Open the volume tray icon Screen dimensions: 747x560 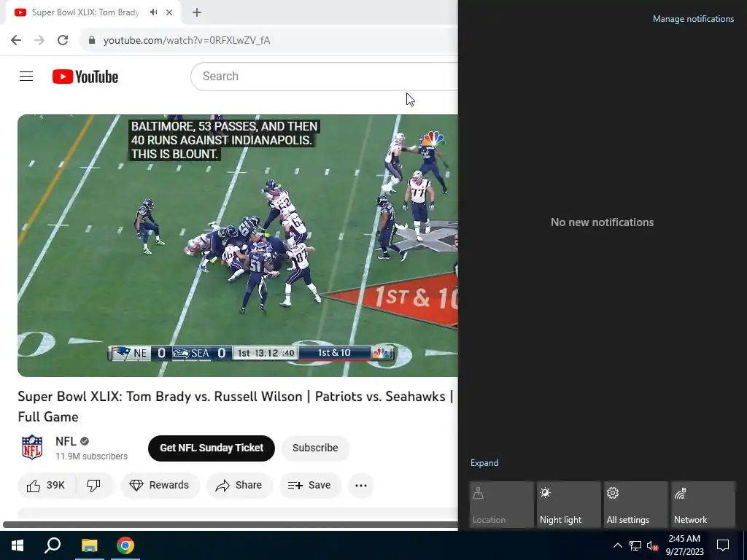[x=652, y=545]
